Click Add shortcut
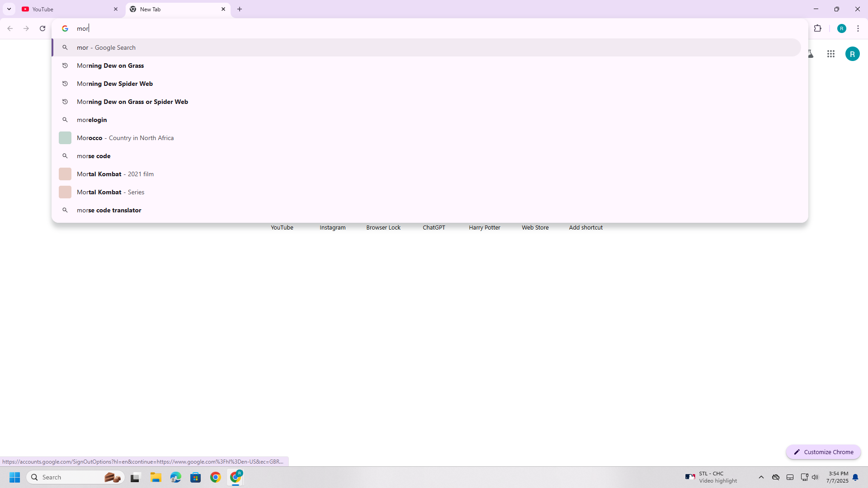 [586, 227]
